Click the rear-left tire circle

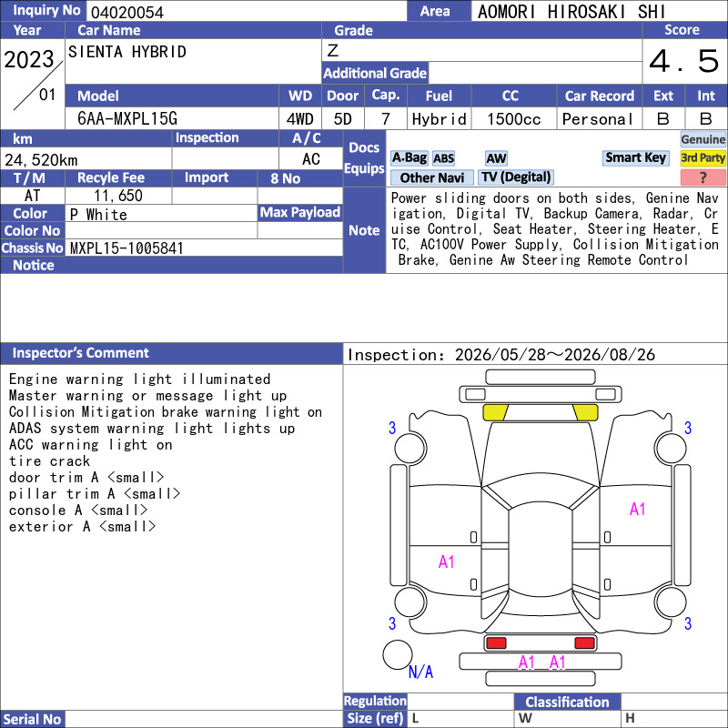pyautogui.click(x=410, y=602)
